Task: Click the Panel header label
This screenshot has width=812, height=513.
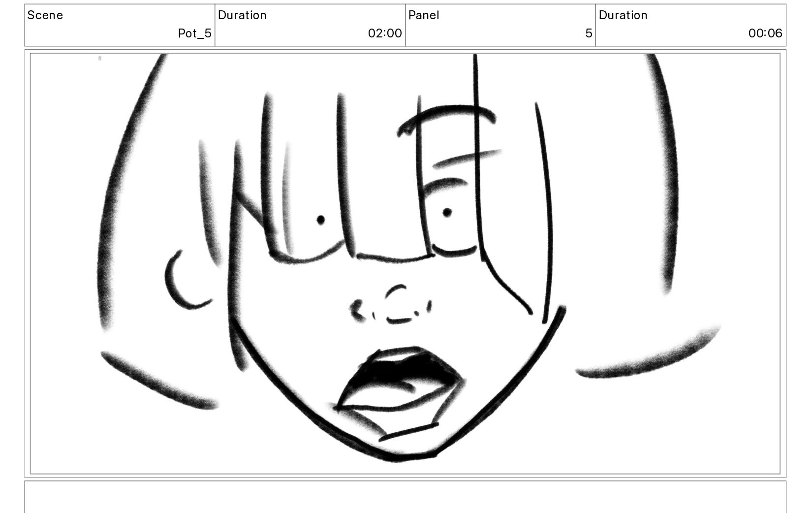Action: tap(424, 15)
